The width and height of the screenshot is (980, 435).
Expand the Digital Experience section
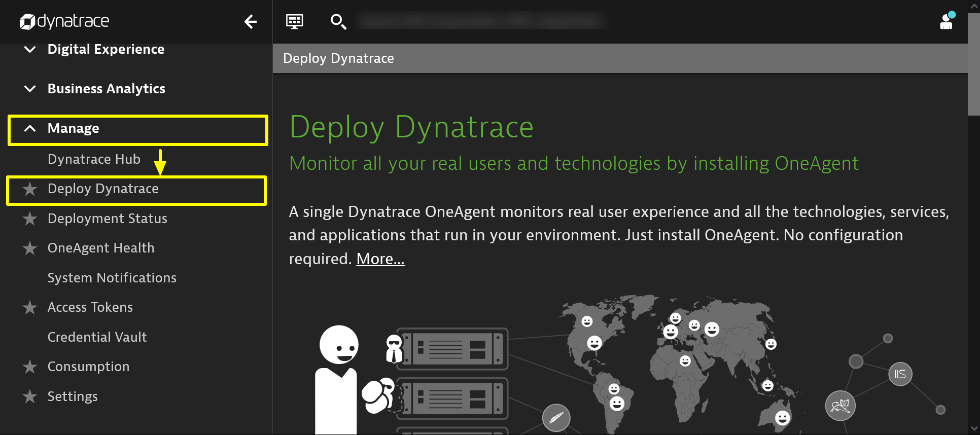[30, 49]
